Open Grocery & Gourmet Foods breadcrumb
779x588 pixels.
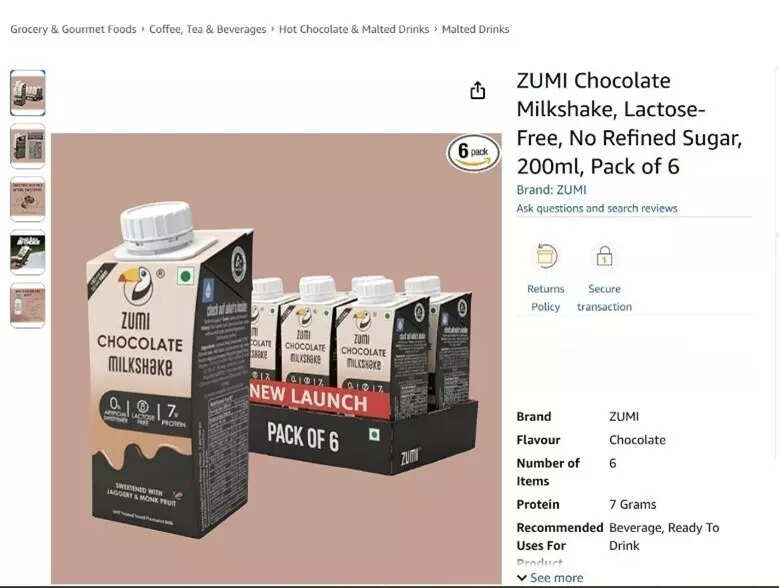73,29
